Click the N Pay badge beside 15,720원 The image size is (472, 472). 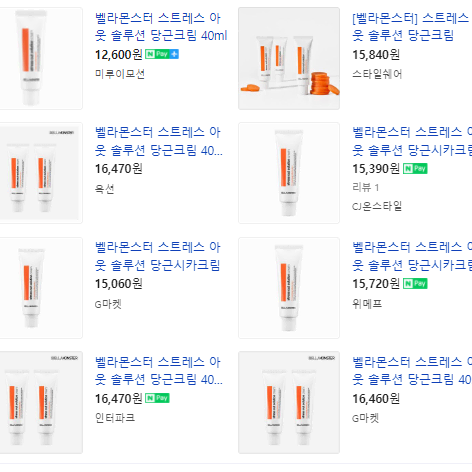(415, 284)
